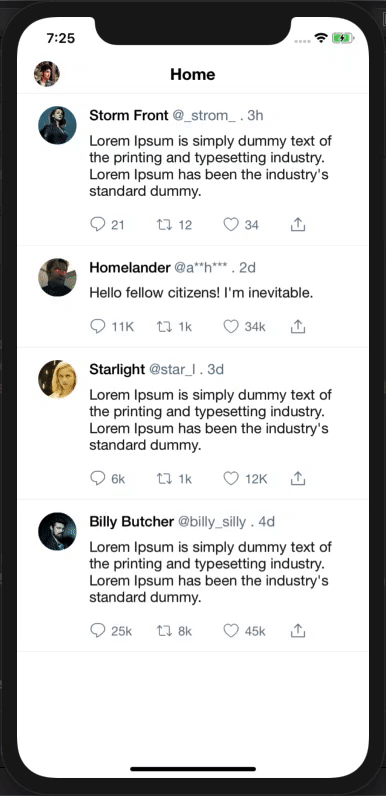Reply to Billy Butcher's tweet
The width and height of the screenshot is (386, 796).
pyautogui.click(x=97, y=631)
